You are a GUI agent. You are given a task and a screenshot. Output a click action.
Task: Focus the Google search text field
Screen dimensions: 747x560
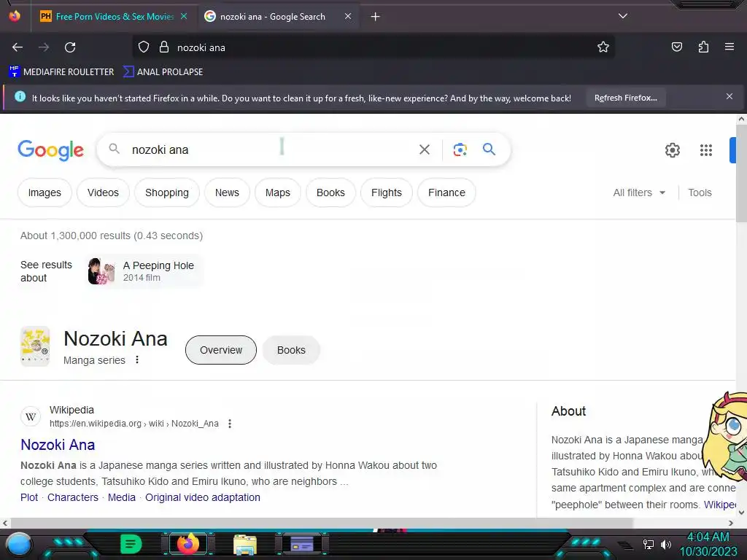tap(269, 149)
